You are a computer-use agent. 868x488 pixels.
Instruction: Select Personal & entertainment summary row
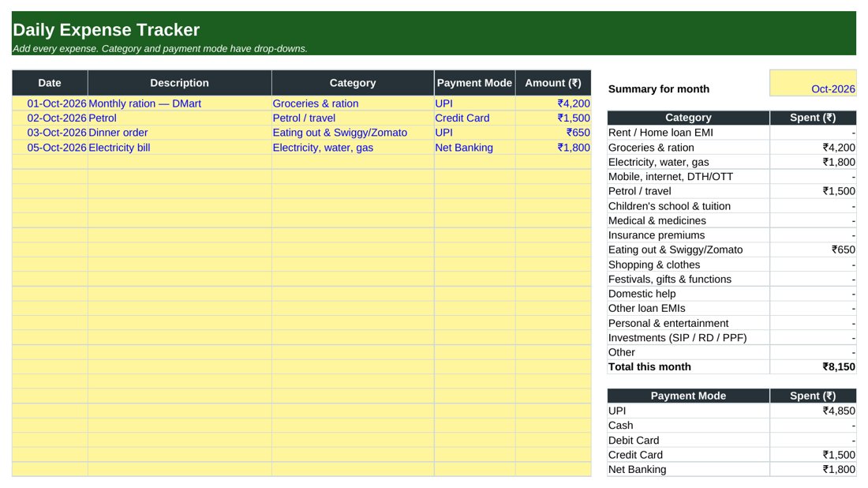731,323
